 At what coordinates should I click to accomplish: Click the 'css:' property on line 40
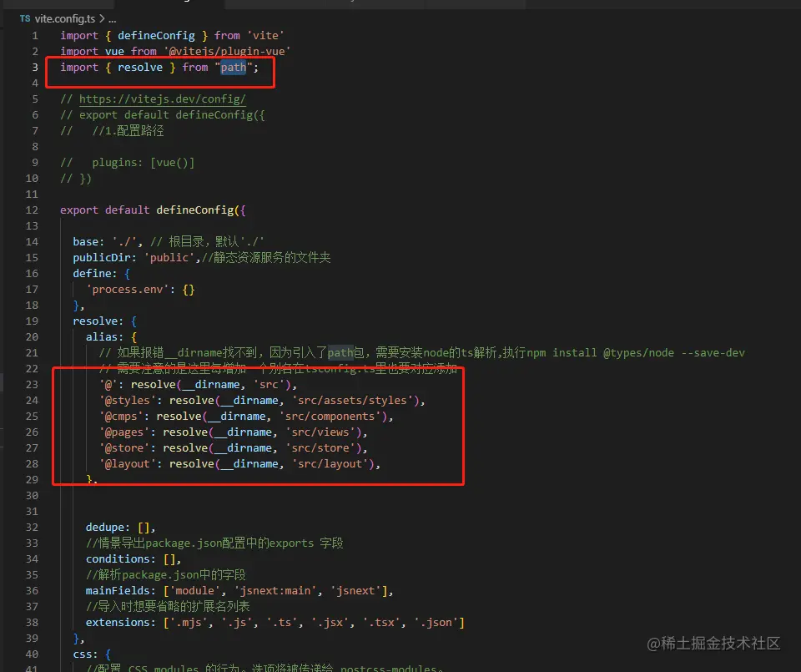86,654
